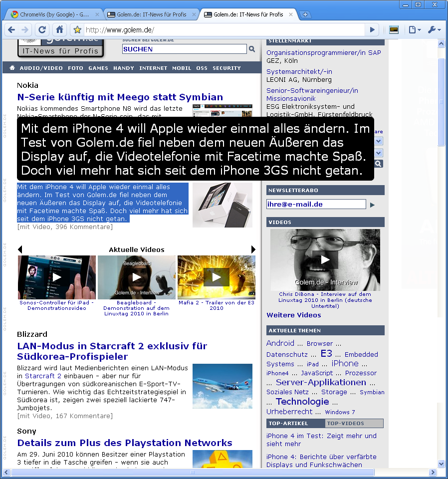This screenshot has height=479, width=448.
Task: Open the MOBIL section
Action: pos(182,68)
